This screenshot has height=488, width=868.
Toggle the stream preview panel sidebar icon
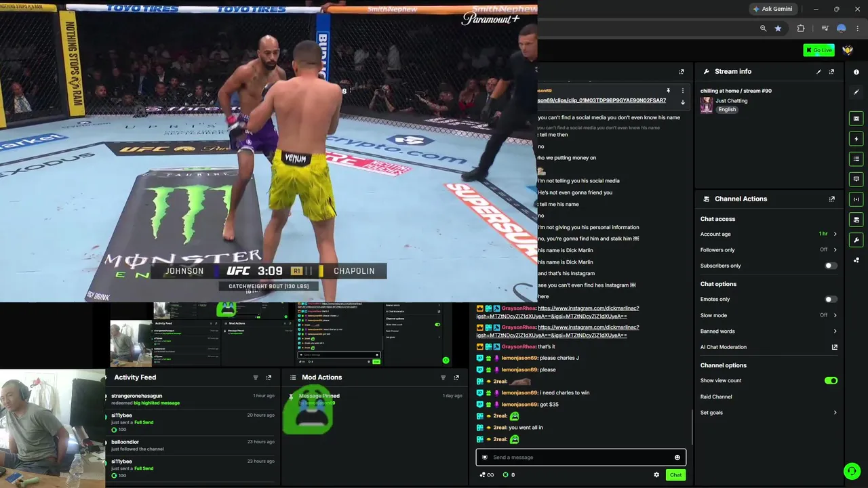pyautogui.click(x=856, y=119)
